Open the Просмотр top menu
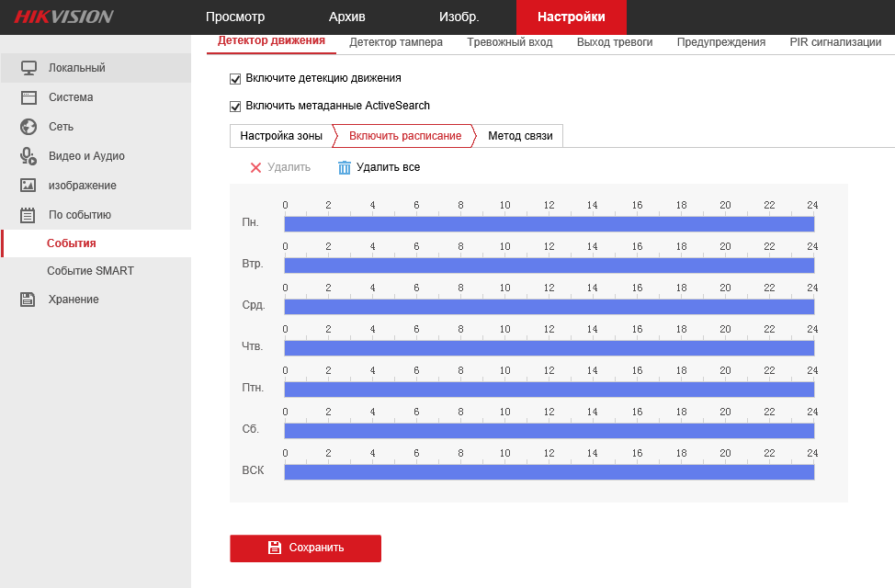The width and height of the screenshot is (895, 588). (x=235, y=17)
